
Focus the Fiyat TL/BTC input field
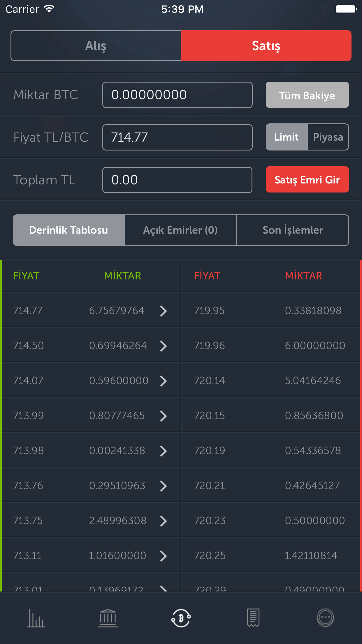(177, 137)
